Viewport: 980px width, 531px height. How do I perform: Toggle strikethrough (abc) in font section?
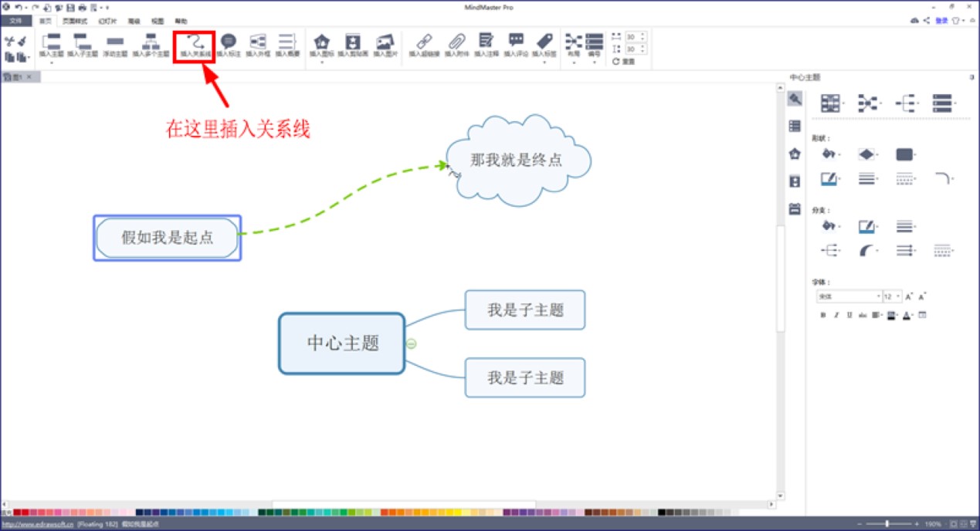pyautogui.click(x=863, y=315)
